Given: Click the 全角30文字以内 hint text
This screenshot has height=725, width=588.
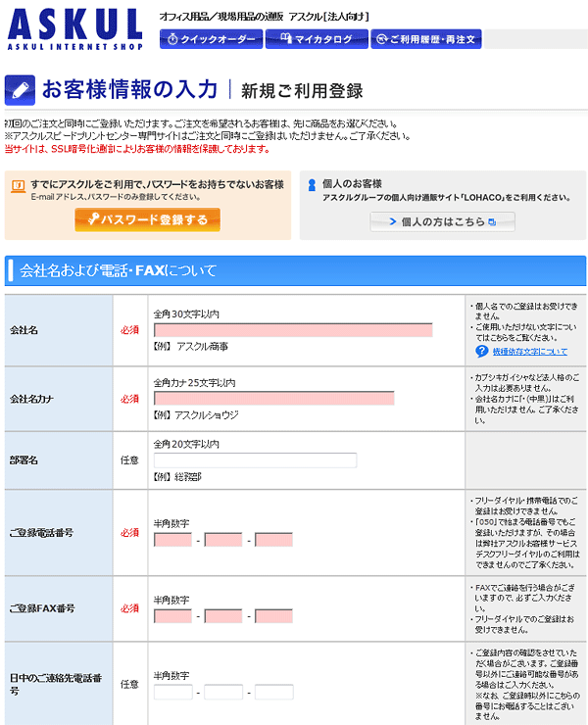Looking at the screenshot, I should click(x=186, y=314).
